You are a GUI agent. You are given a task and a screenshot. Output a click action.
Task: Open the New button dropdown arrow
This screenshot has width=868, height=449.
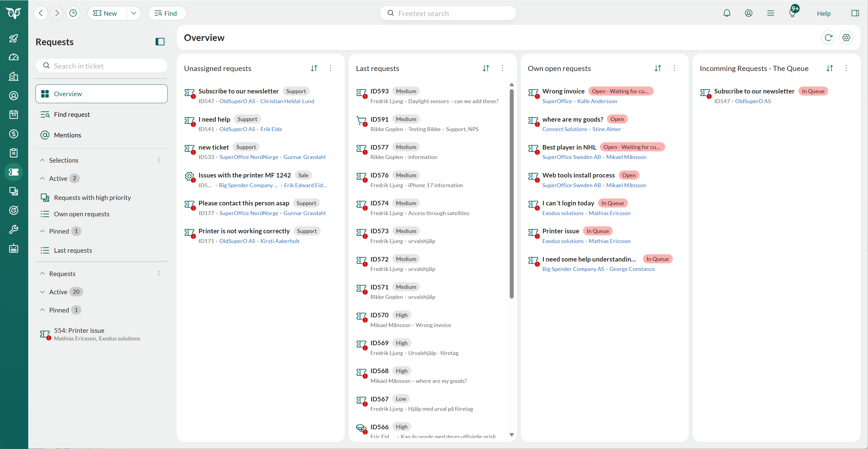(134, 13)
